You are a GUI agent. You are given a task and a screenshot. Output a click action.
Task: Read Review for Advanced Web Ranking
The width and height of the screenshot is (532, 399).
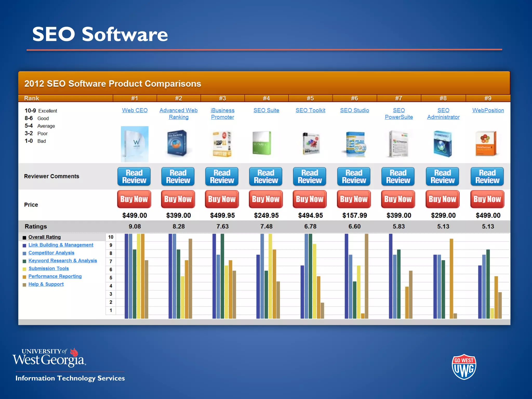tap(178, 176)
